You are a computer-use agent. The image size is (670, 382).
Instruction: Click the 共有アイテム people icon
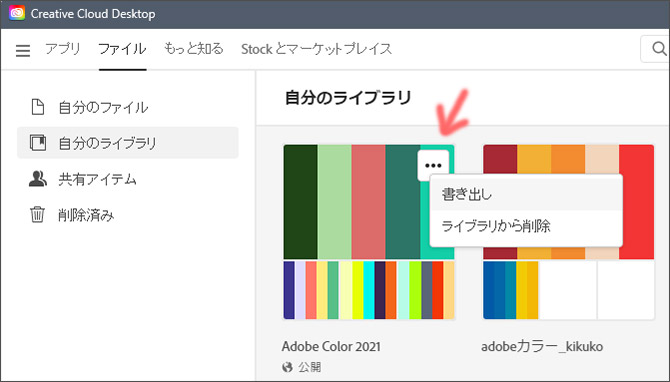click(38, 179)
